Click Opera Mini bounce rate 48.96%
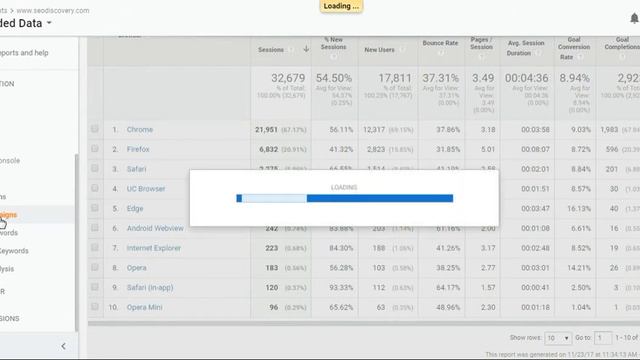The height and width of the screenshot is (360, 640). 448,307
